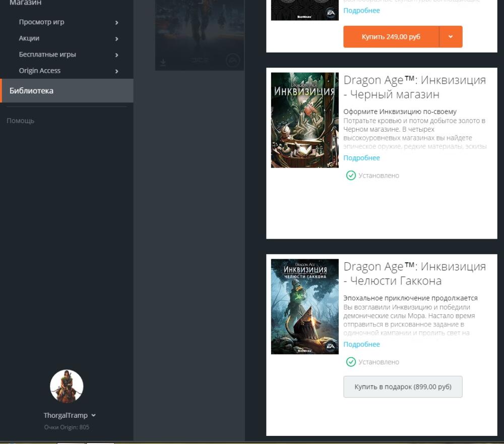504x444 pixels.
Task: Expand the Бесплатные игры chevron
Action: 117,55
